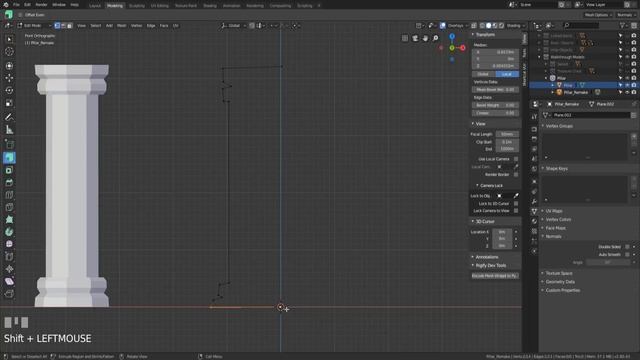Screen dimensions: 640x360
Task: Enable Use Local Camera checkbox
Action: point(516,159)
